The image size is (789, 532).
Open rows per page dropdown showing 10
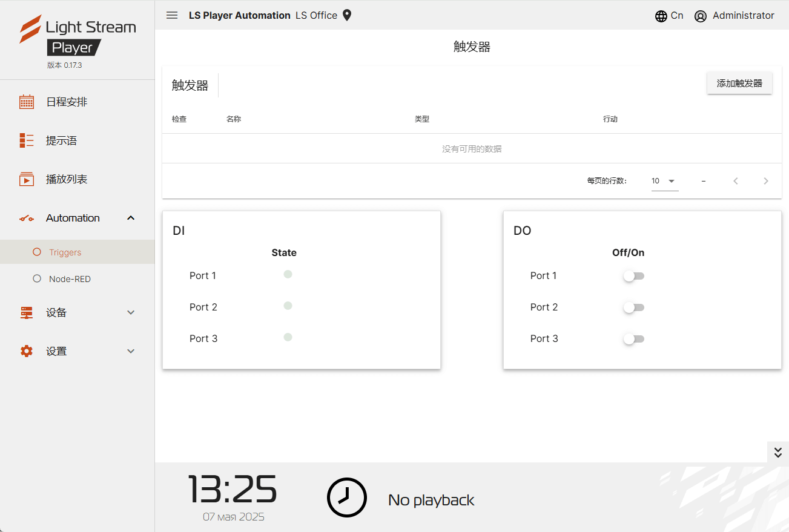coord(665,181)
